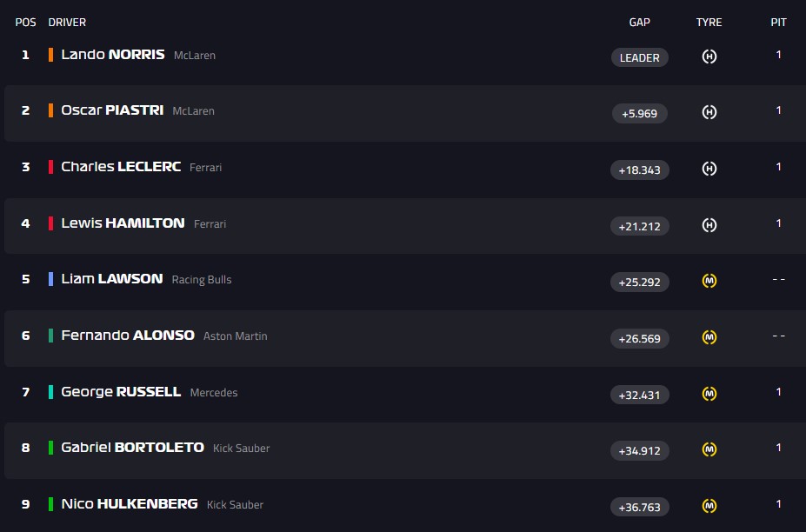The height and width of the screenshot is (532, 806).
Task: Click Piastri's hard tyre icon
Action: tap(709, 113)
